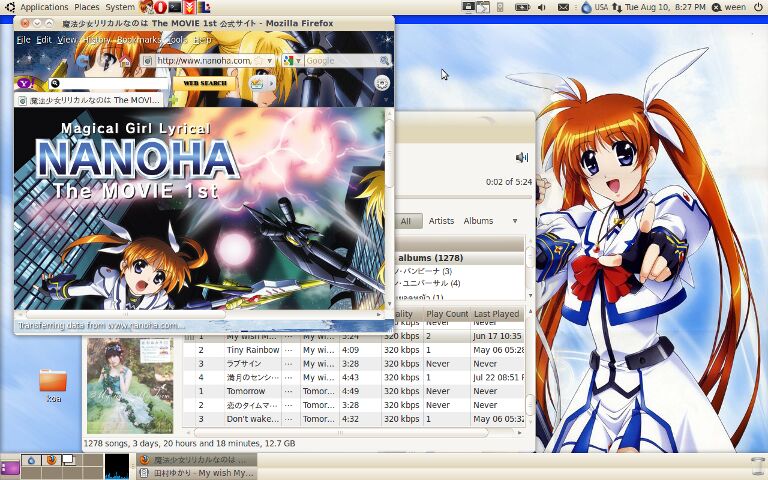This screenshot has width=768, height=480.
Task: Select the Tiny Rainbow track row
Action: click(x=354, y=350)
